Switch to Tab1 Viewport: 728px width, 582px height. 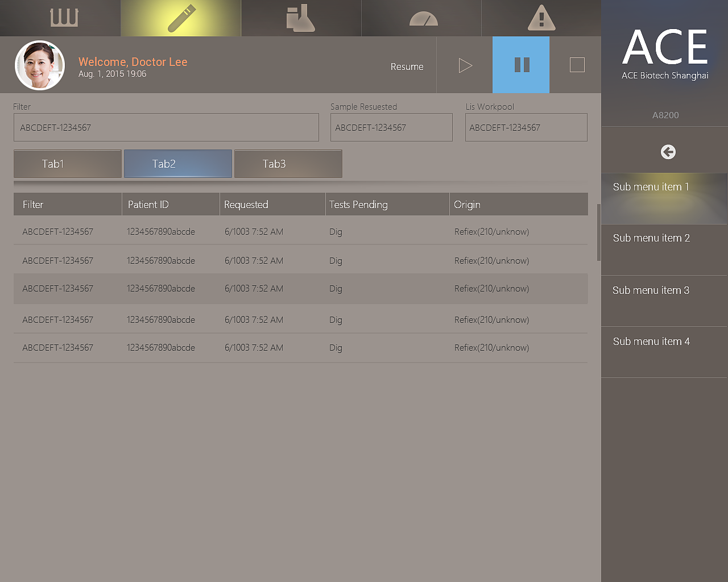pyautogui.click(x=68, y=164)
